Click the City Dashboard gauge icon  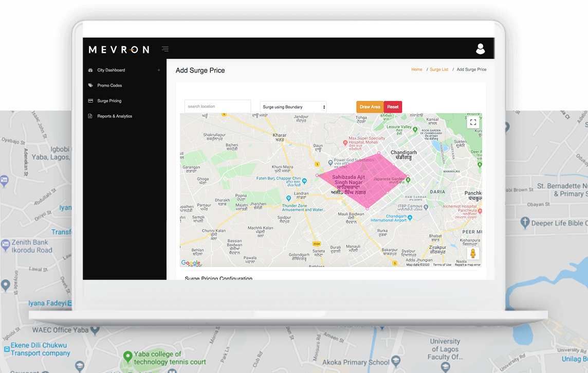[90, 70]
